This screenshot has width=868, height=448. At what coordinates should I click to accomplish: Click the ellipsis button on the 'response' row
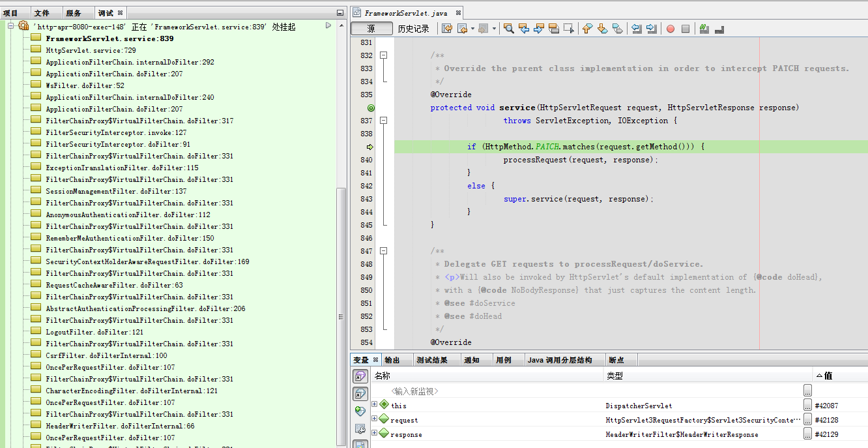point(807,434)
